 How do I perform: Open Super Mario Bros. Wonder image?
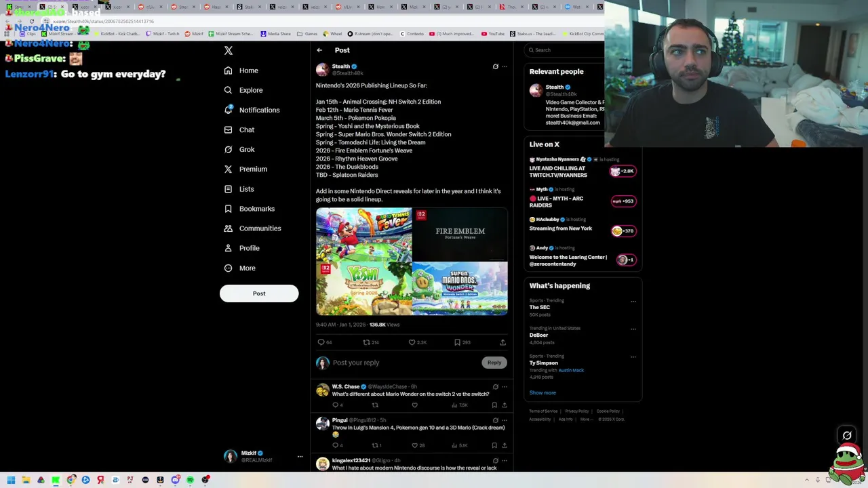pos(460,289)
